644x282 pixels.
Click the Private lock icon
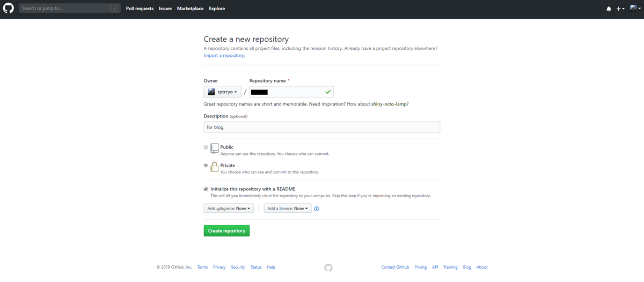point(215,167)
